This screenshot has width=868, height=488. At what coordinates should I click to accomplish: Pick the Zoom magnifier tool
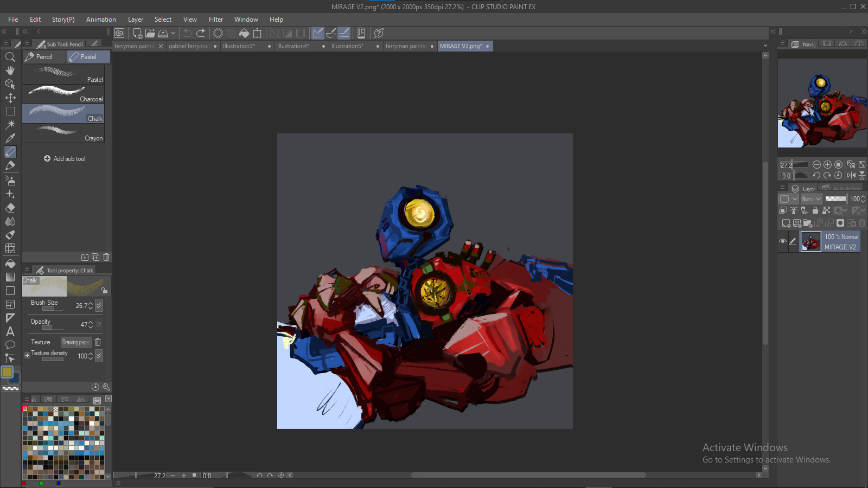click(x=10, y=57)
